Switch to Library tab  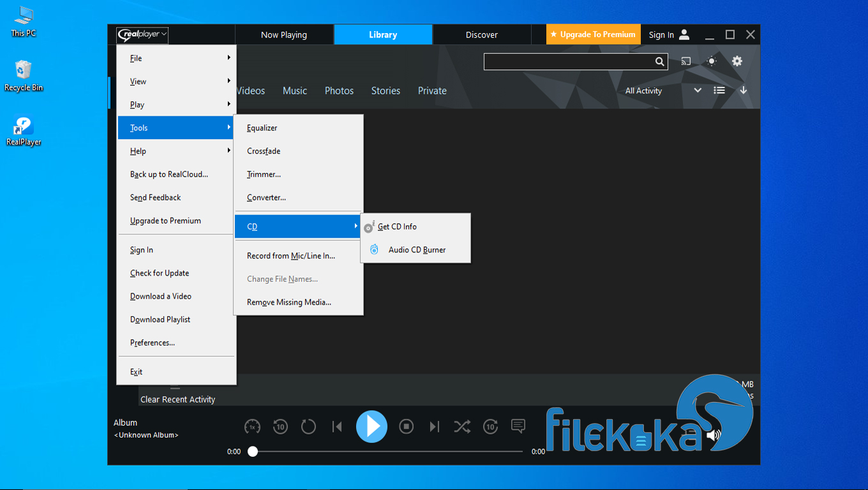[x=383, y=34]
